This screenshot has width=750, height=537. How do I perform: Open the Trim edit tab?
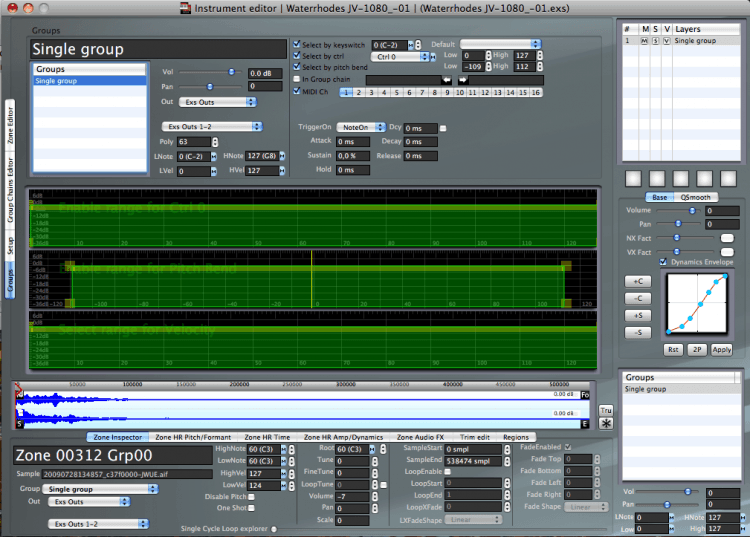click(x=474, y=437)
